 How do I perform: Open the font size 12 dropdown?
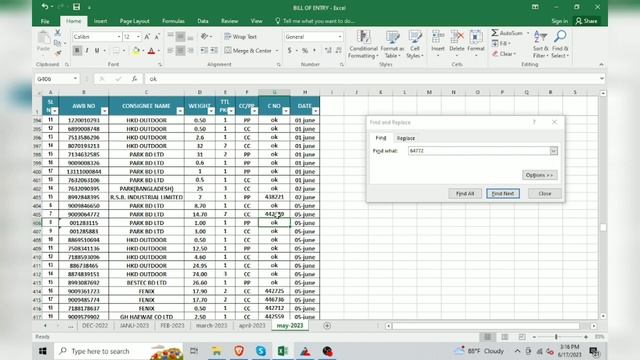point(138,37)
